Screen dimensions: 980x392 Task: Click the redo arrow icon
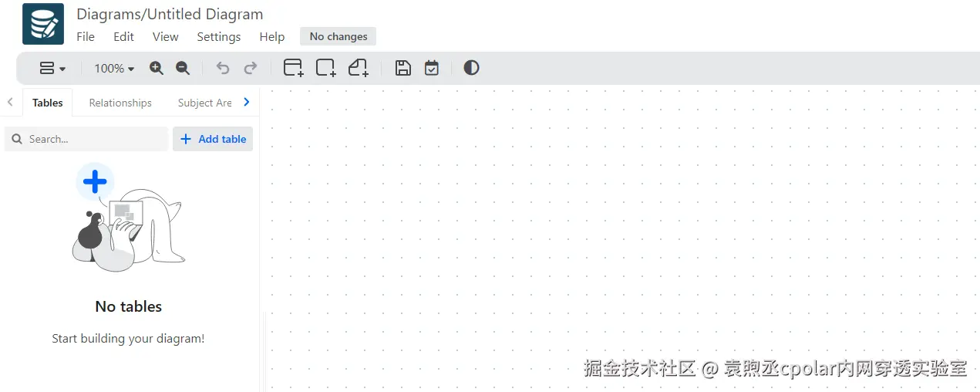(251, 68)
